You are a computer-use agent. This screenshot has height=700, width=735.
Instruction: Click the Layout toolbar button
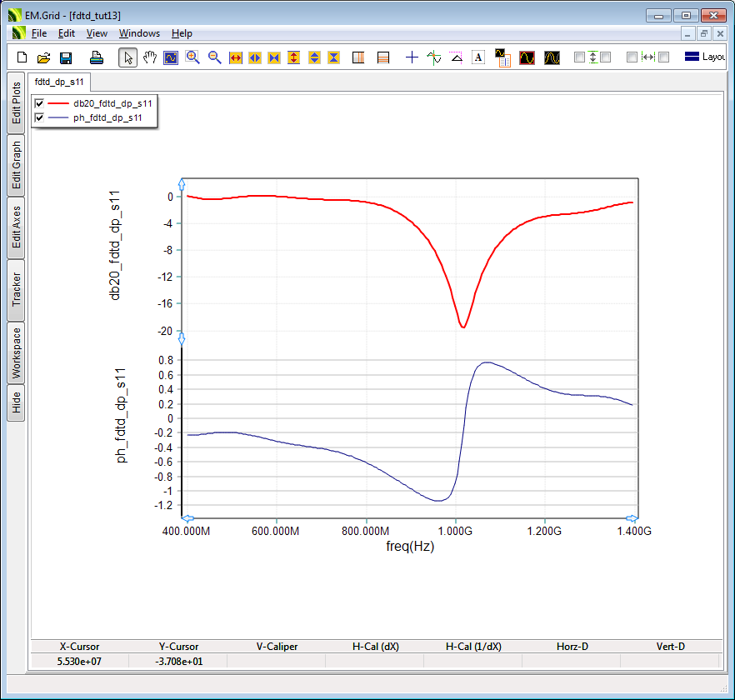(x=703, y=57)
